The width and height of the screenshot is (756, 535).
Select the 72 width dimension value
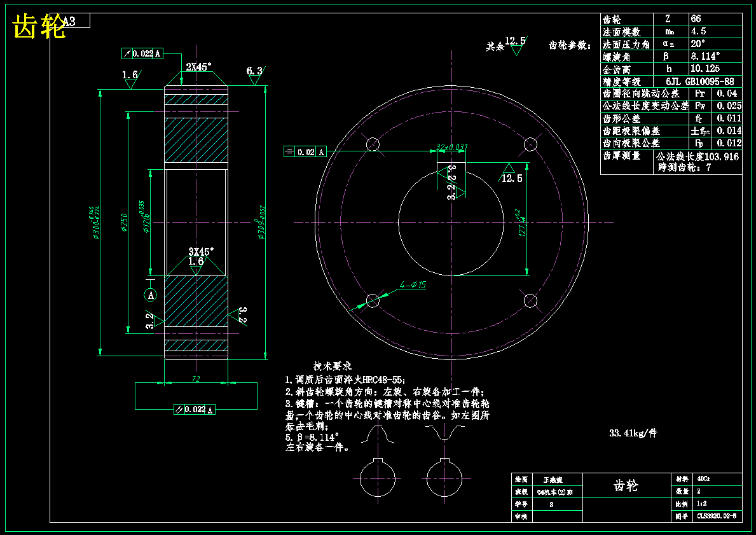point(196,379)
